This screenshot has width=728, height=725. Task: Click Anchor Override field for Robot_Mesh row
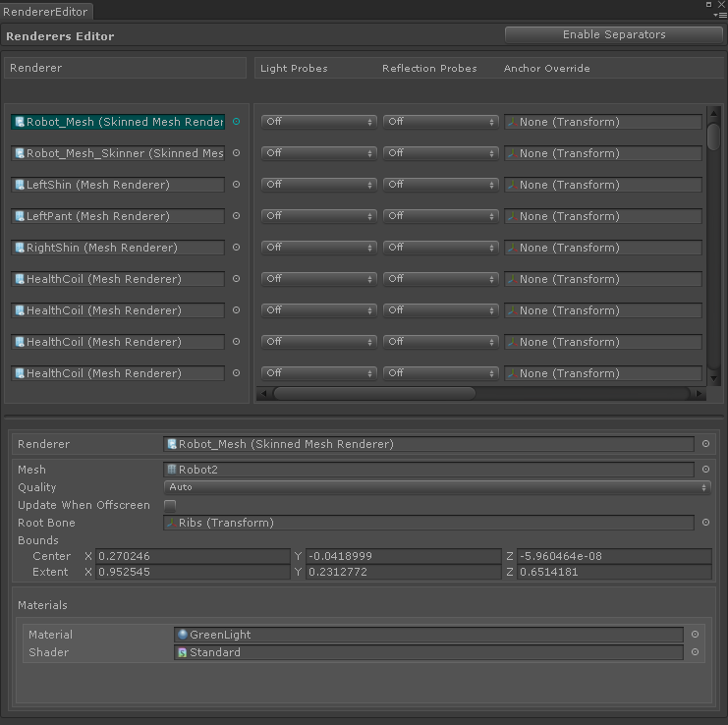coord(603,122)
